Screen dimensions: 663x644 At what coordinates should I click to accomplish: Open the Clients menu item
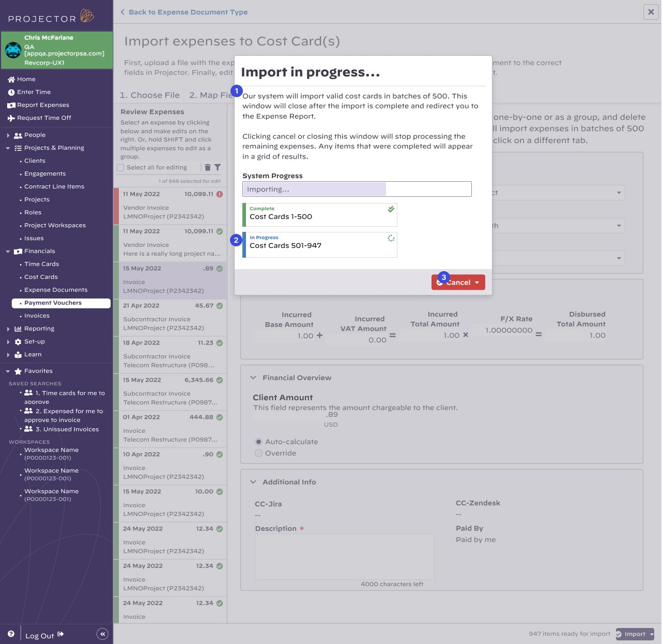[x=35, y=161]
